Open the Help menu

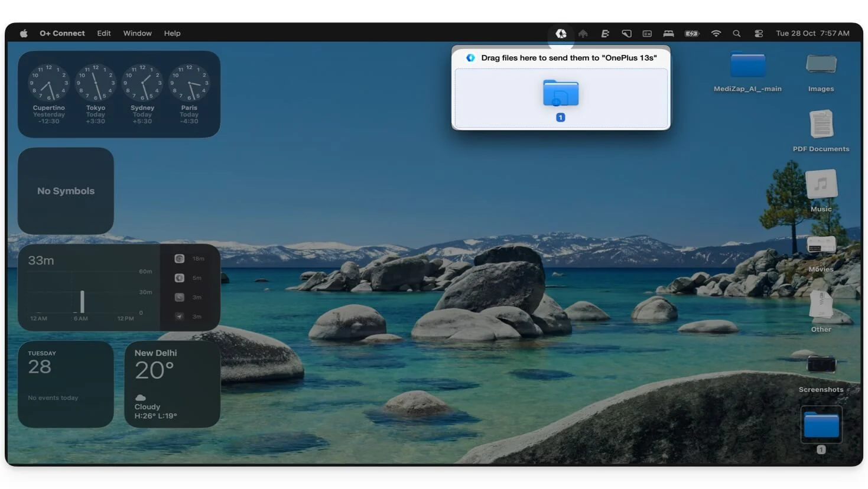(172, 34)
